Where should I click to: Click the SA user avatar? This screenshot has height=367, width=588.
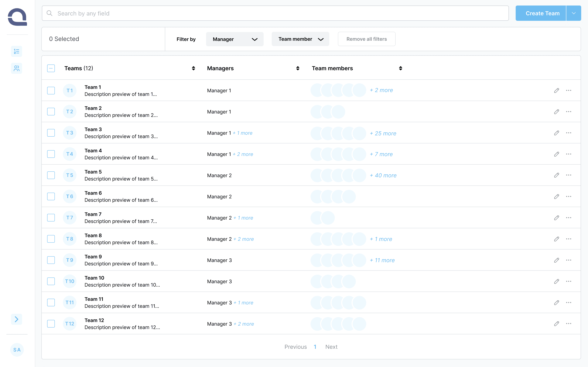pos(17,350)
